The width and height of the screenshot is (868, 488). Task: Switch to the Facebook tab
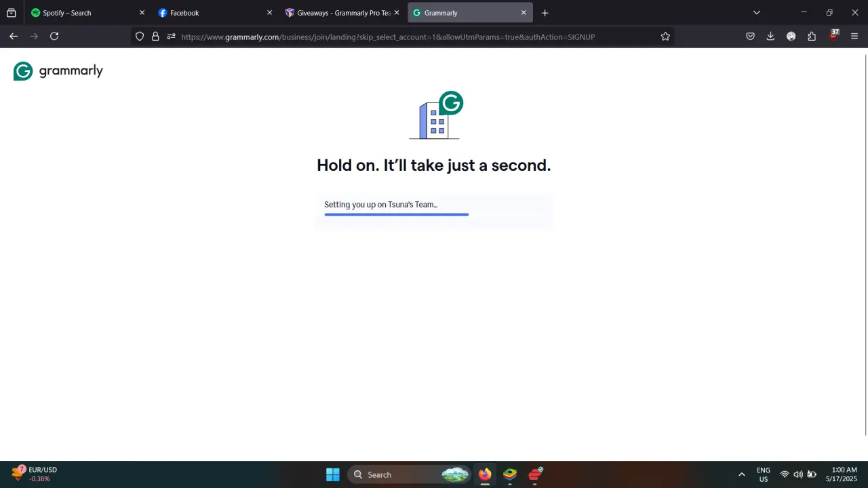[x=216, y=13]
